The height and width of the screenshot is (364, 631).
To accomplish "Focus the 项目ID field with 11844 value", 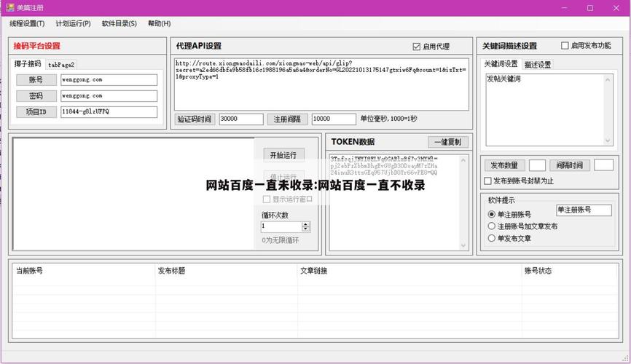I will coord(109,112).
